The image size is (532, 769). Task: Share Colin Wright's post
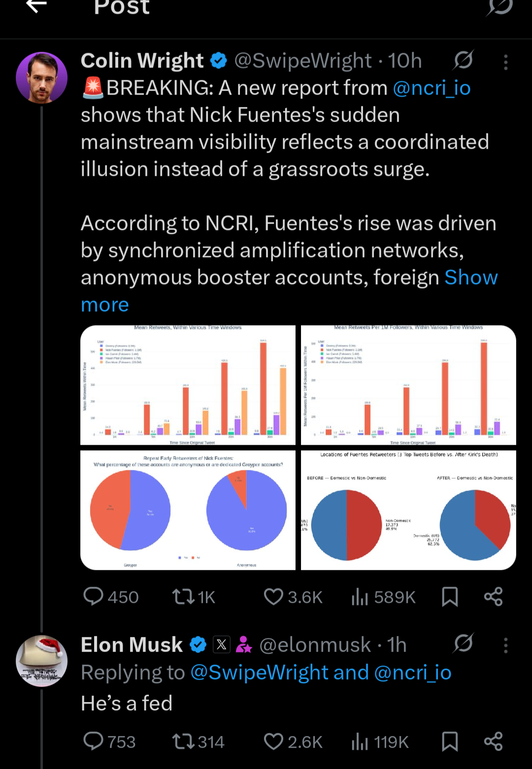pyautogui.click(x=493, y=597)
